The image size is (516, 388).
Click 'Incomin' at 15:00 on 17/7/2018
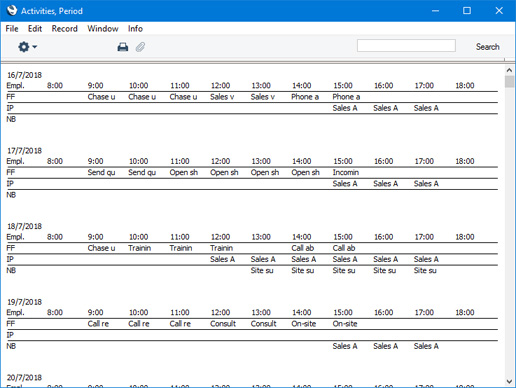[346, 173]
